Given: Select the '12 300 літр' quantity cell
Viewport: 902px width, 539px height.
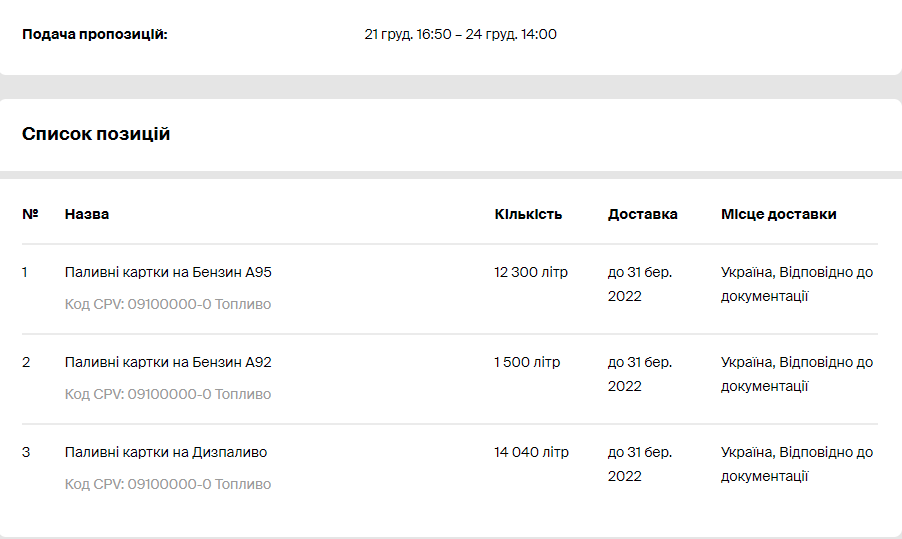Looking at the screenshot, I should (x=531, y=272).
